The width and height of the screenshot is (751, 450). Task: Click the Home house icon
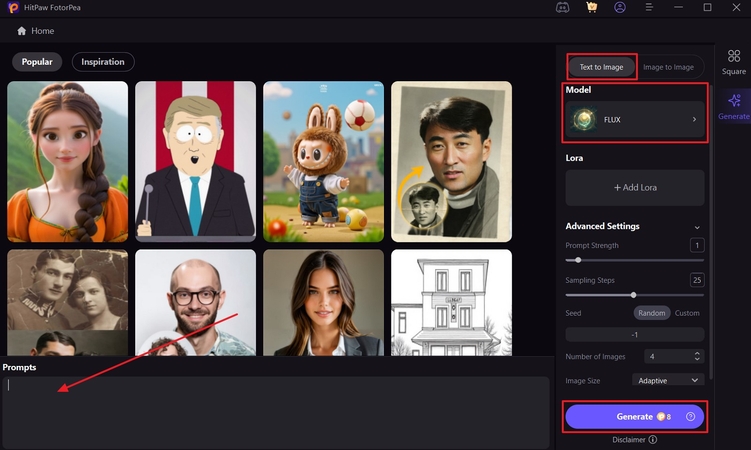coord(22,31)
